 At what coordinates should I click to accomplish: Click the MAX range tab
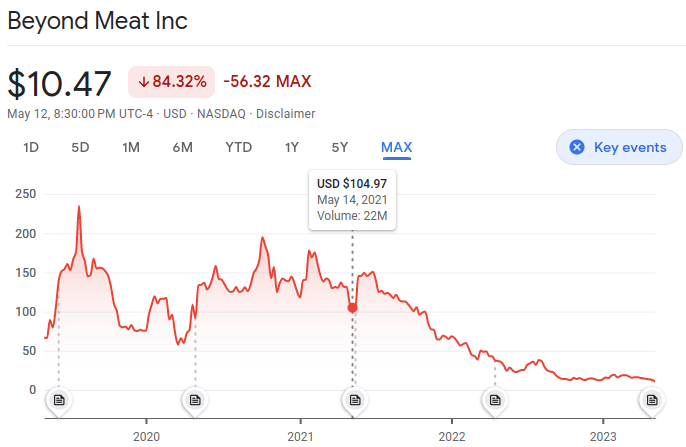click(397, 147)
